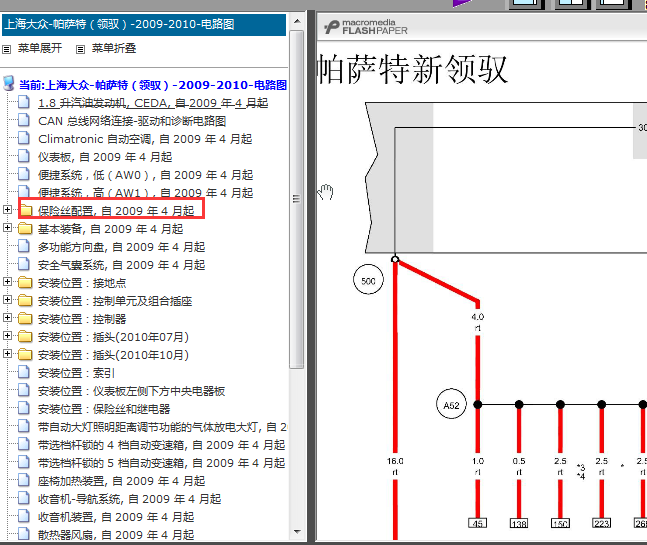647x545 pixels.
Task: Click the Macromedia FlashPaper logo
Action: click(x=366, y=27)
